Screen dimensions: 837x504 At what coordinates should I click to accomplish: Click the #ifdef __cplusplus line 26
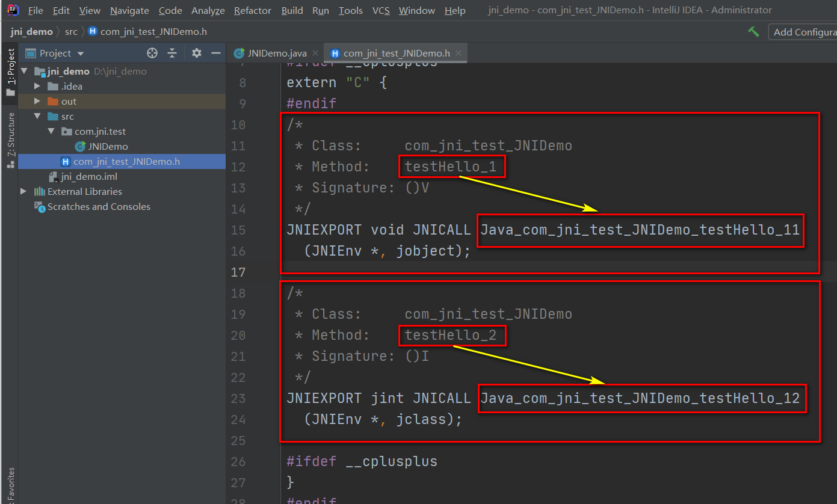tap(362, 461)
